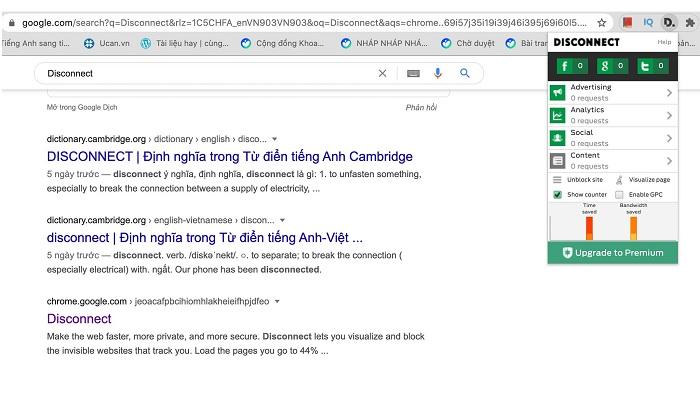Screen dimensions: 700x398
Task: Click the Unblock site label
Action: point(585,180)
